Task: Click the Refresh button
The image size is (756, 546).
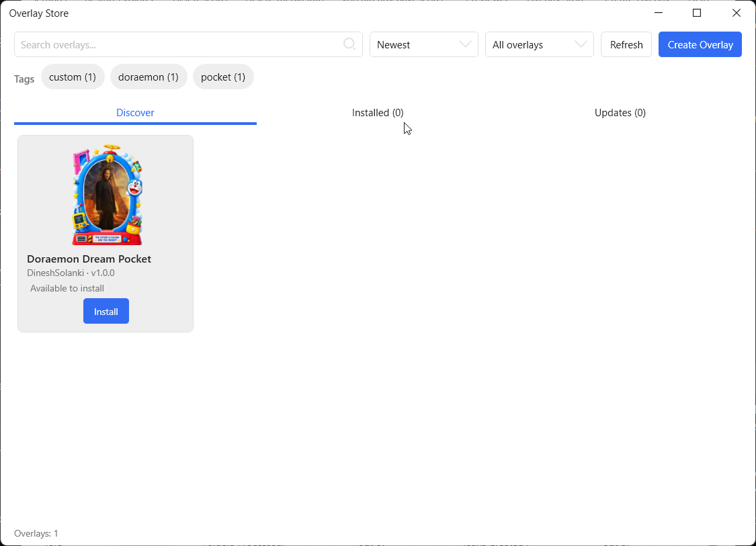Action: point(626,44)
